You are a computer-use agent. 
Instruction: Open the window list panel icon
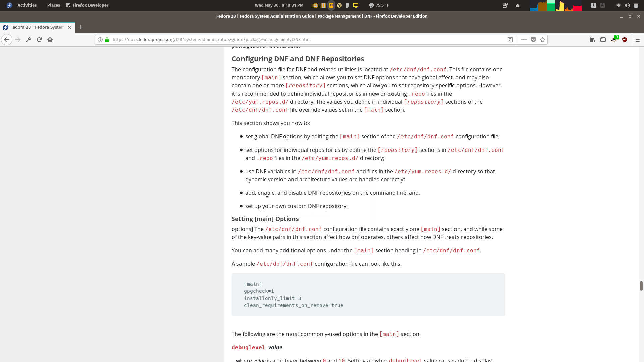pyautogui.click(x=505, y=5)
